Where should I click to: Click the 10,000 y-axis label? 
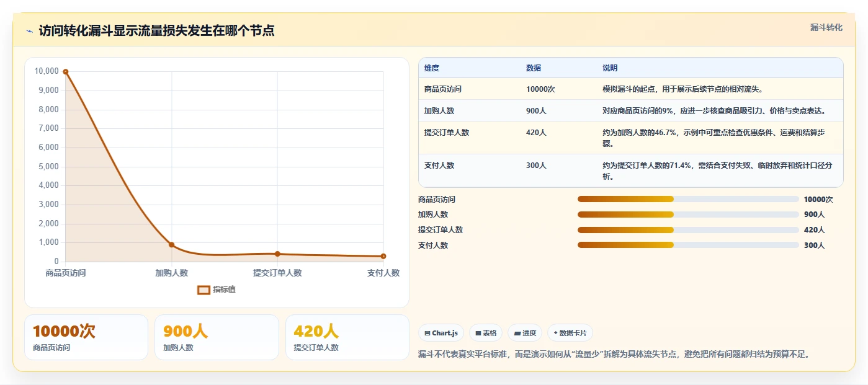(x=47, y=71)
